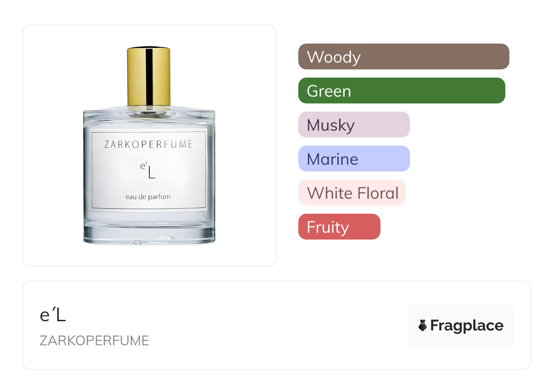Click the bottom fragrance info card
Viewport: 553px width, 392px height.
(276, 325)
